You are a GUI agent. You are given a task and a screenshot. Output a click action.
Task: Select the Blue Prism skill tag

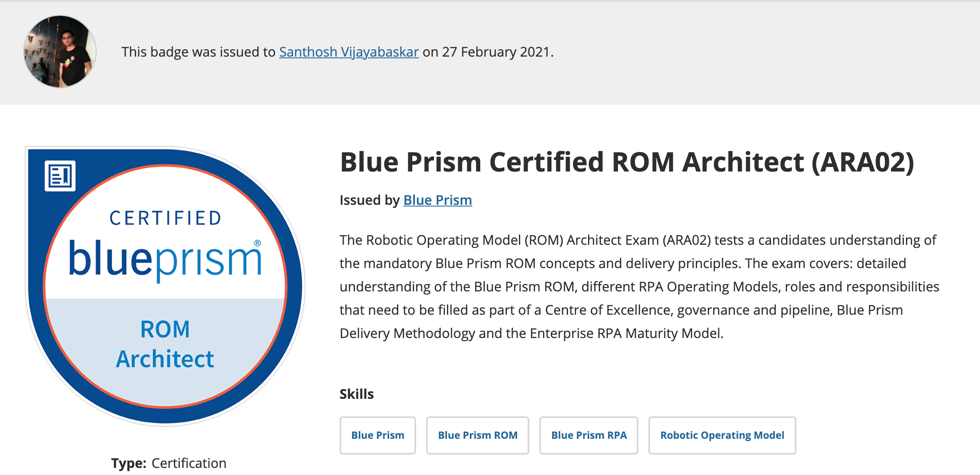click(x=377, y=435)
